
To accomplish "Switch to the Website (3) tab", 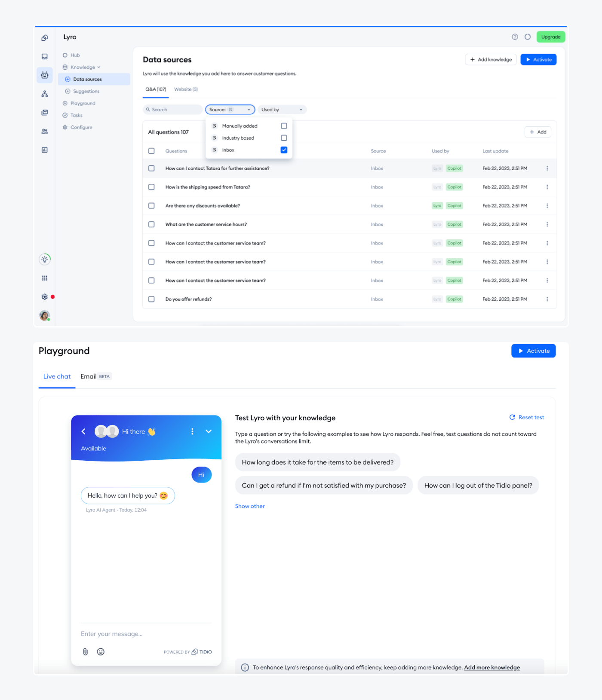I will coord(186,89).
